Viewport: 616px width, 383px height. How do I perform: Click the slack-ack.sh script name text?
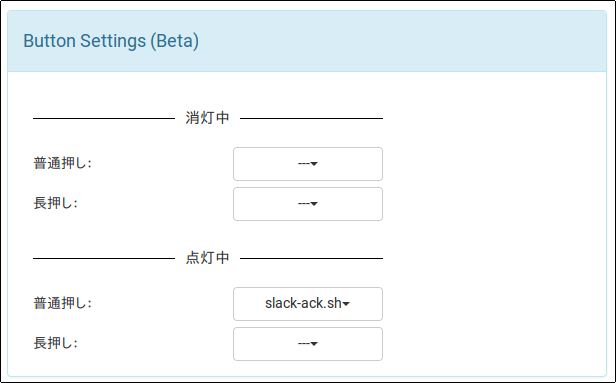tap(303, 304)
